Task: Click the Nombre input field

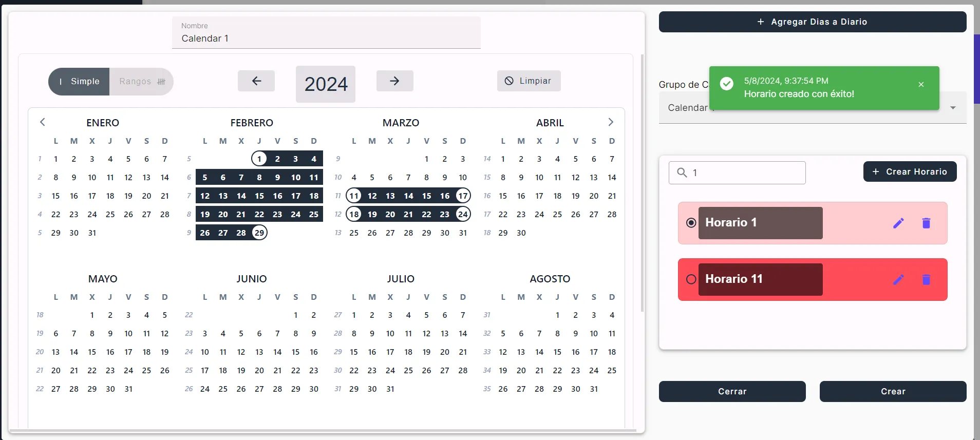Action: coord(326,39)
